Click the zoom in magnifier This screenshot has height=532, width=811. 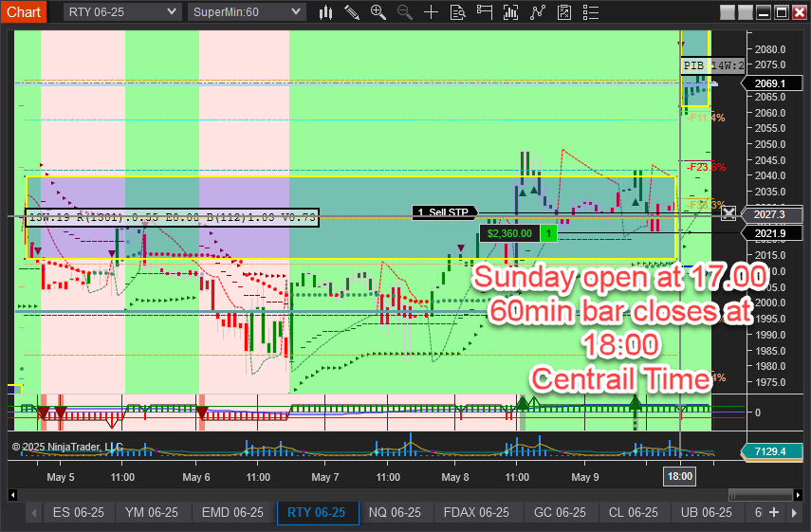(378, 12)
